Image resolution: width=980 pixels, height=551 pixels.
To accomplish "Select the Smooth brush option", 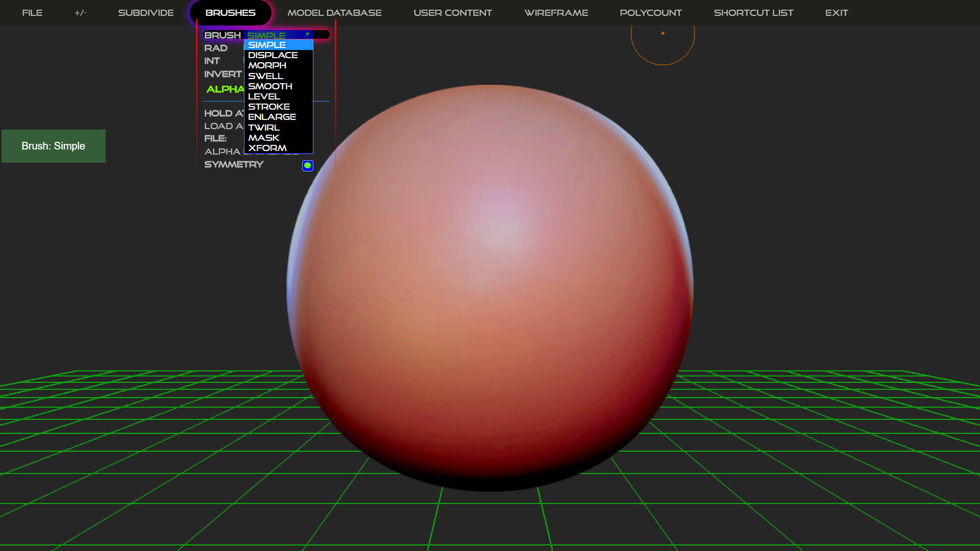I will (269, 86).
